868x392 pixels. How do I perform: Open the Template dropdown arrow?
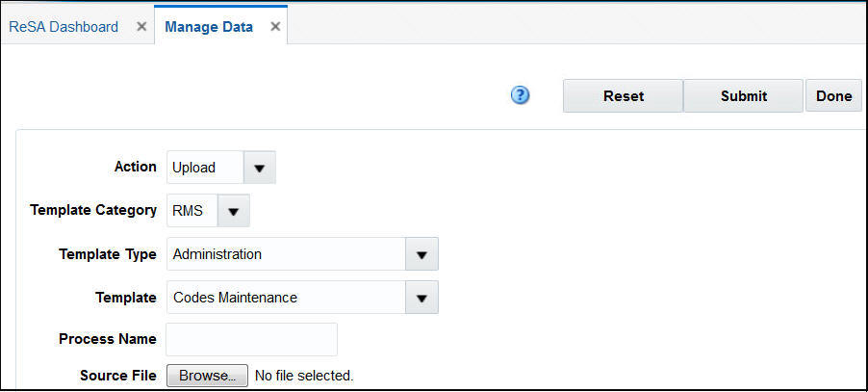coord(421,299)
